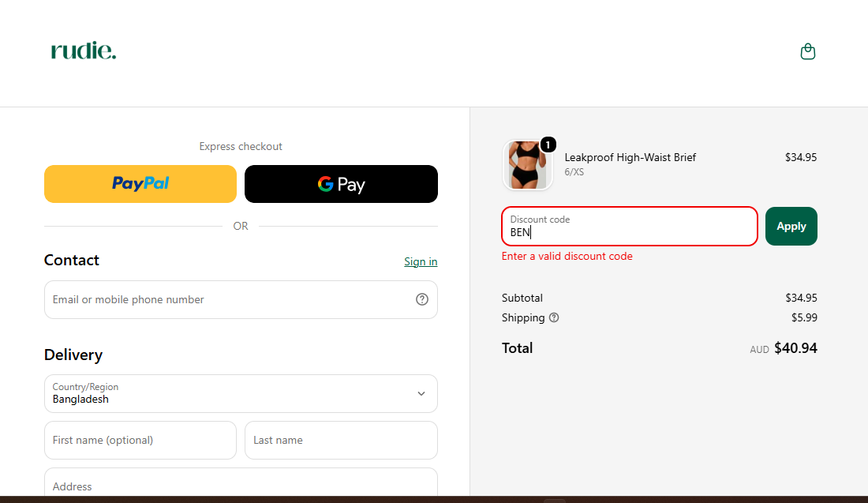Click the Leakproof High-Waist Brief thumbnail

[527, 164]
